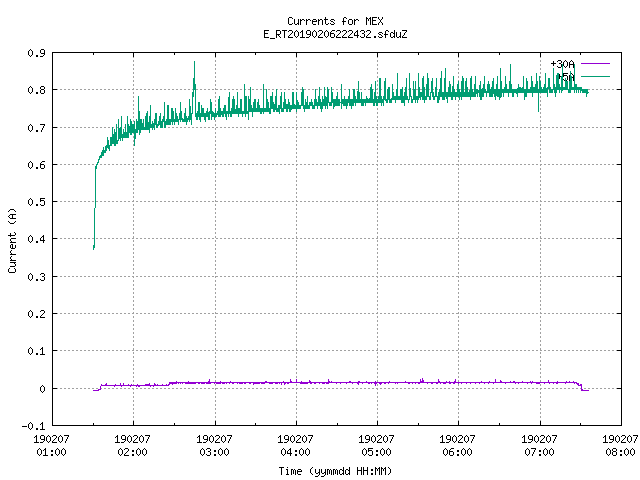Click the 190207 02:00 x-axis tick label
Screen dimensions: 640x480
tap(133, 446)
